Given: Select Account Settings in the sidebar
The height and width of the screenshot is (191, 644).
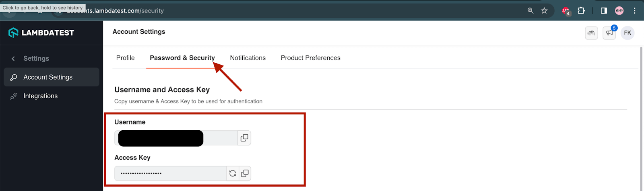Looking at the screenshot, I should point(48,77).
